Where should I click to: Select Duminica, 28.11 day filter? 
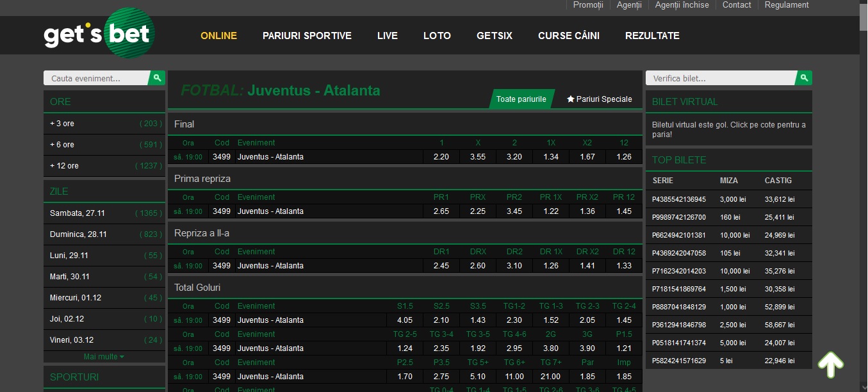(x=104, y=234)
